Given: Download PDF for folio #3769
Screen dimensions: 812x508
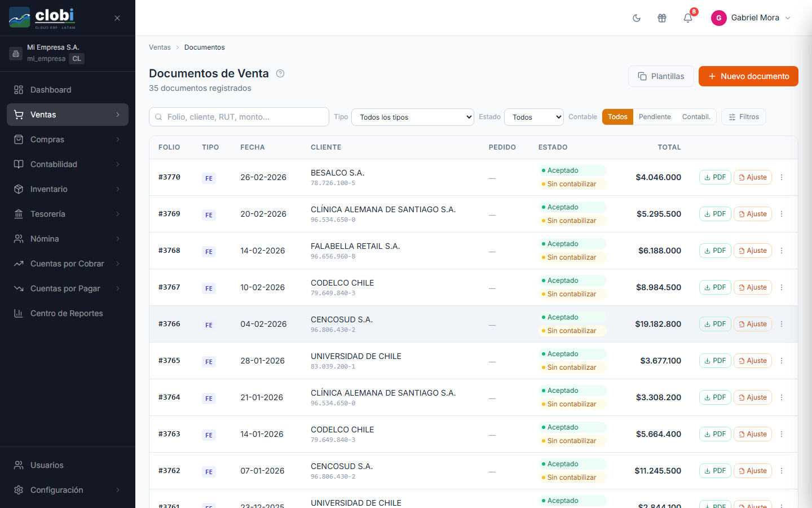Looking at the screenshot, I should click(715, 214).
